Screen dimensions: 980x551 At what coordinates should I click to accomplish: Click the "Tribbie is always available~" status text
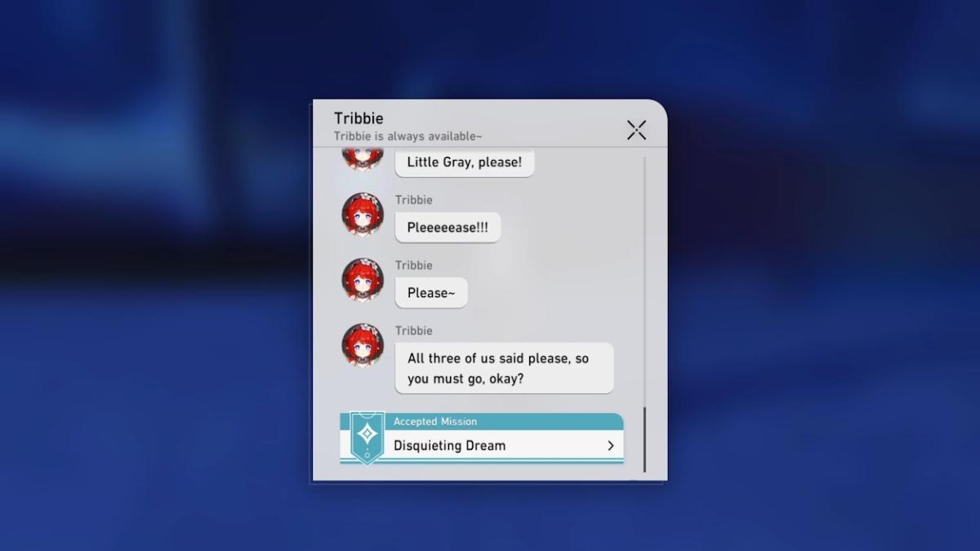[x=408, y=136]
